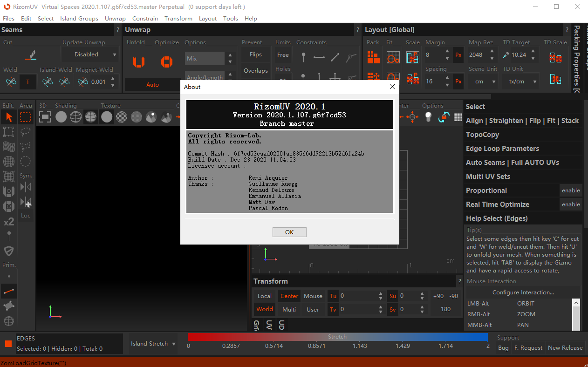
Task: Enable the Proportional option
Action: (x=570, y=190)
